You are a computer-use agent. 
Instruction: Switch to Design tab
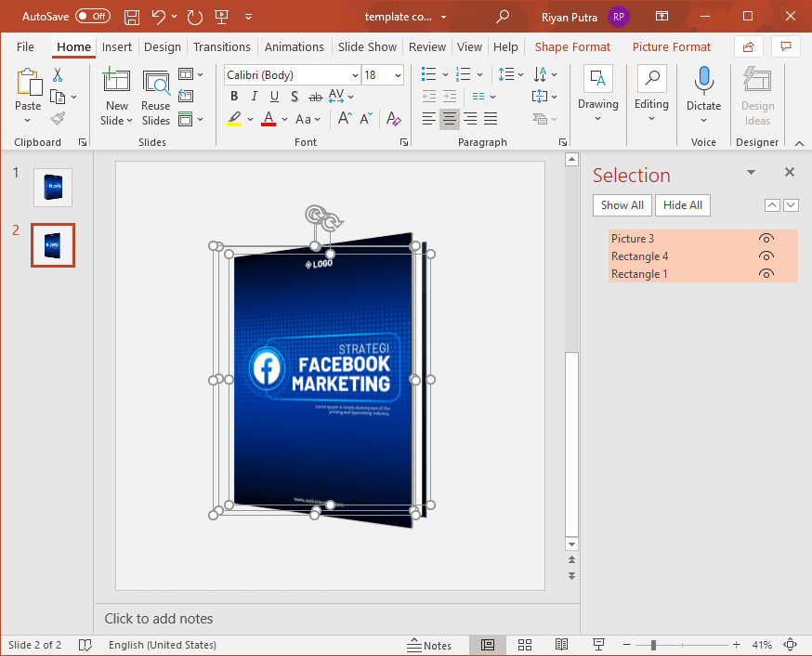[x=163, y=47]
